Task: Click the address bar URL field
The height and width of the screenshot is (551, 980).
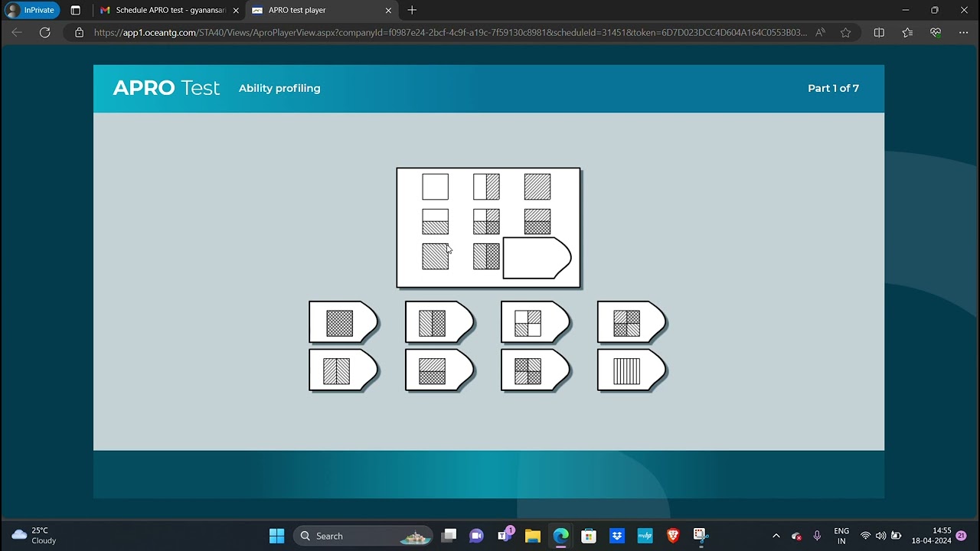Action: pos(450,32)
